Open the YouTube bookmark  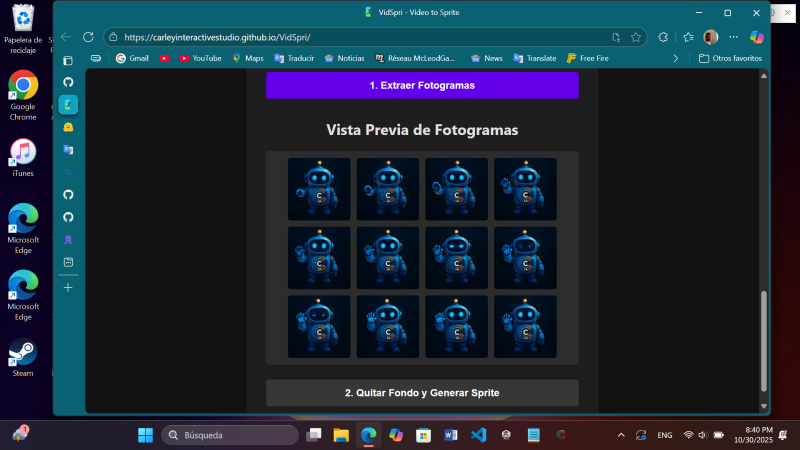click(x=200, y=58)
